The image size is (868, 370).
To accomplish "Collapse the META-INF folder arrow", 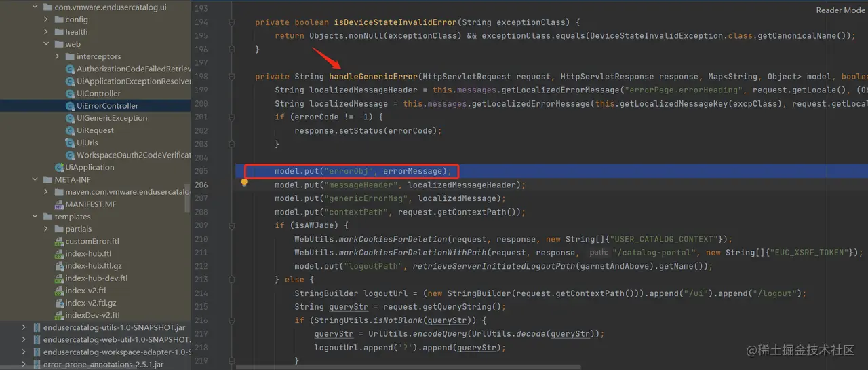I will [x=35, y=179].
